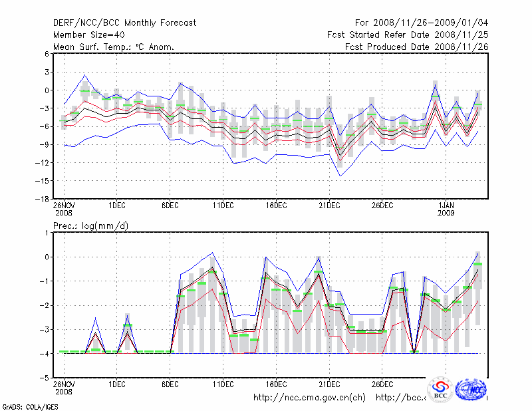
Task: Open the partially hidden http://bcc URL
Action: [401, 398]
